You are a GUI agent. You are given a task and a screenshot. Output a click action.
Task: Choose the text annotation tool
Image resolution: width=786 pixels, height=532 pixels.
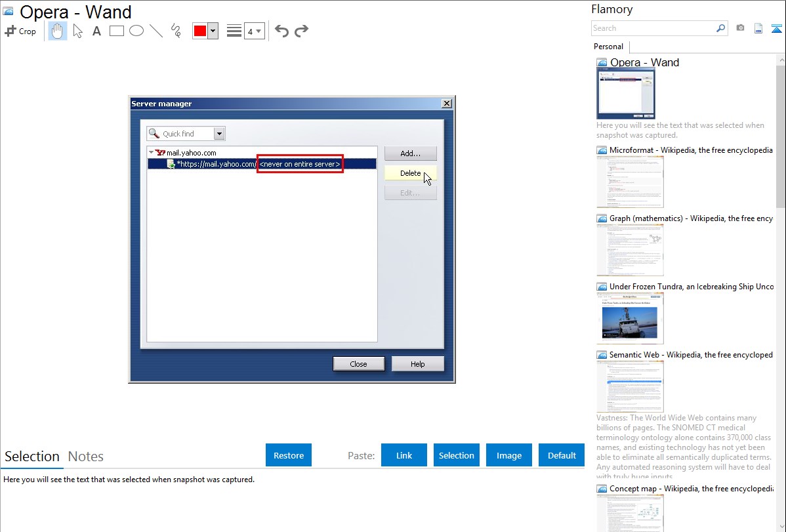(96, 31)
